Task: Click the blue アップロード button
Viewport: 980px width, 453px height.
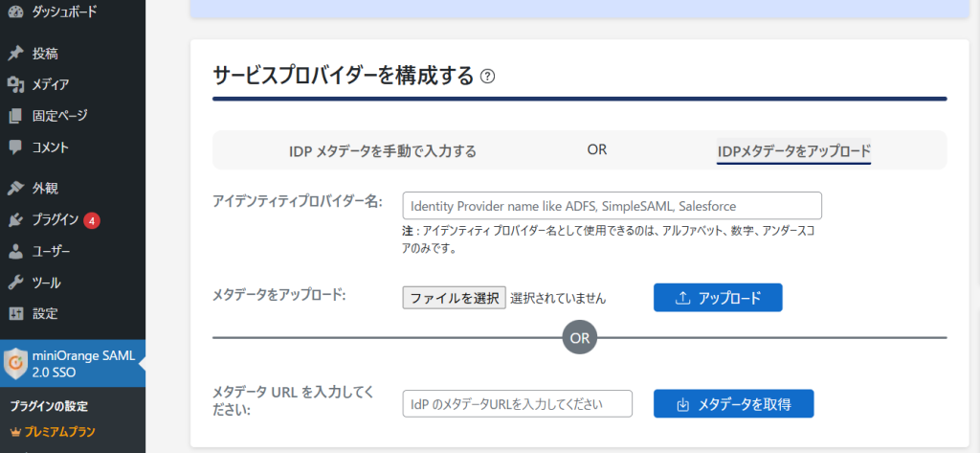Action: click(718, 298)
